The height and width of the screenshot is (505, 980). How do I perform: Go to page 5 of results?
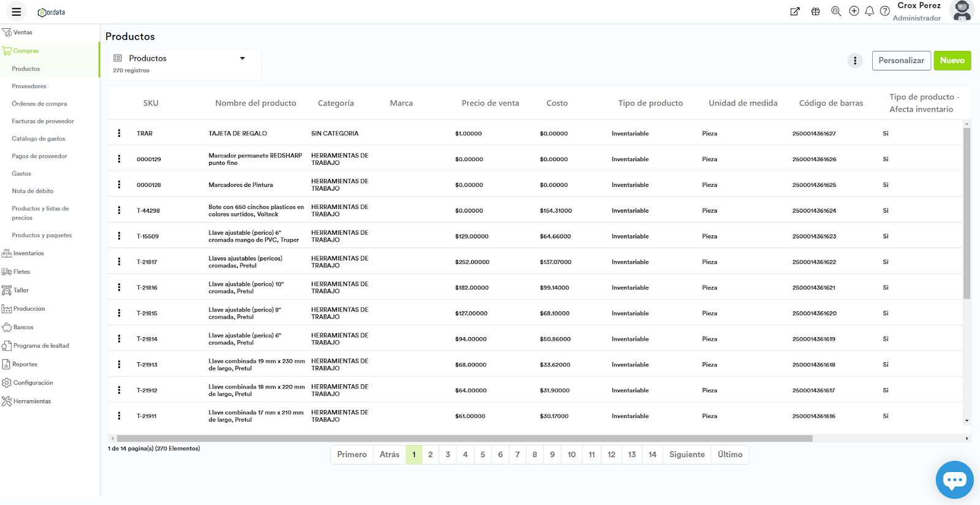[483, 454]
